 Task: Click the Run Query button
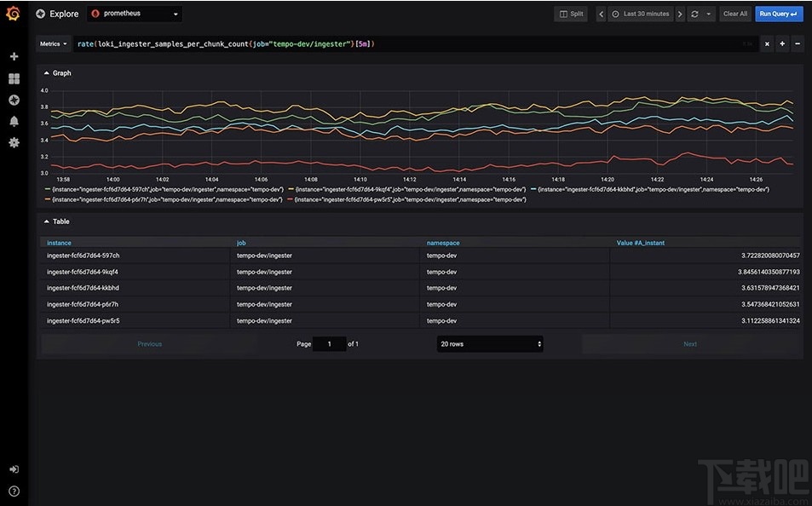[x=776, y=14]
